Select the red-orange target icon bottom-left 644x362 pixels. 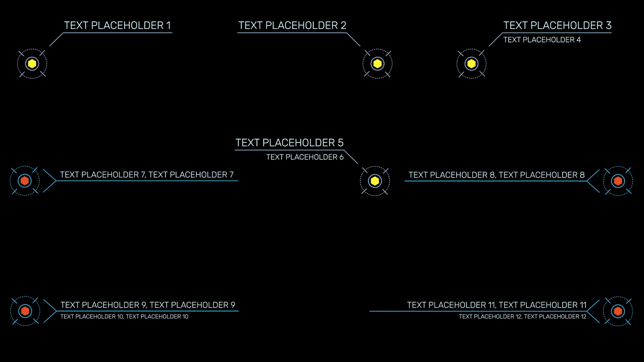[x=25, y=311]
